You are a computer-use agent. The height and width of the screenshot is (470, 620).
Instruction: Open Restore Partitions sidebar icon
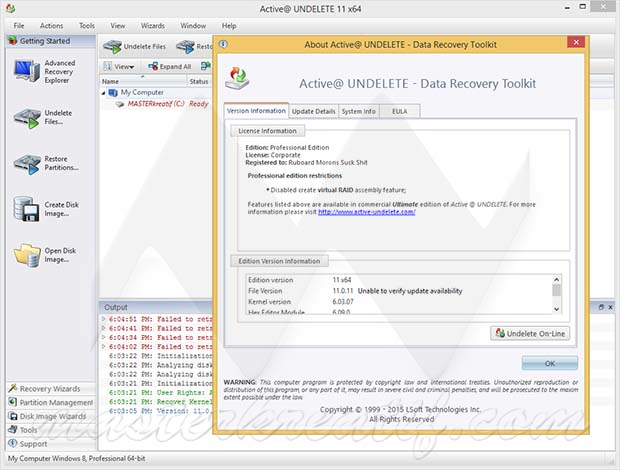(26, 164)
